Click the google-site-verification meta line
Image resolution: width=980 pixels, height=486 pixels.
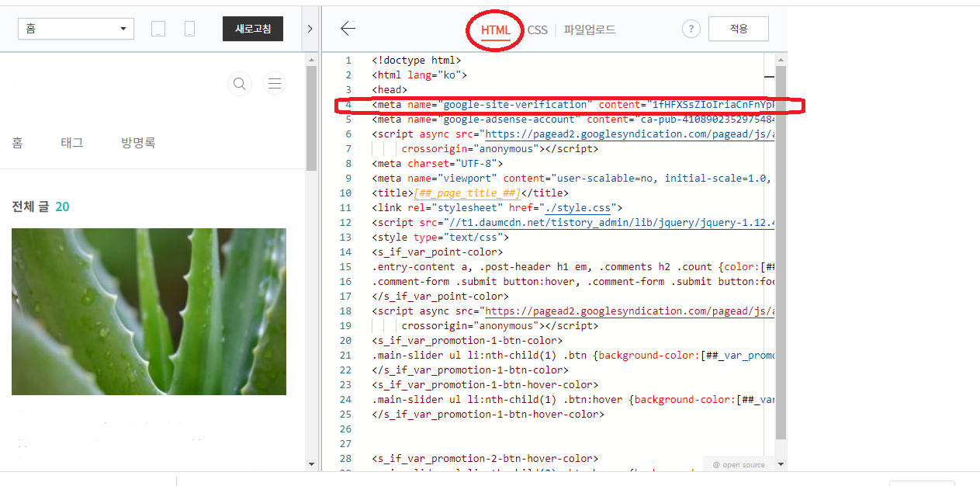pos(573,104)
